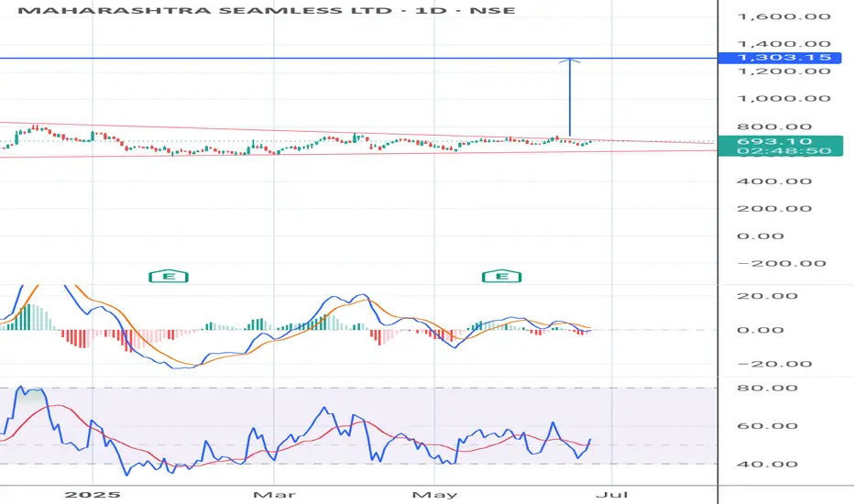The height and width of the screenshot is (504, 854).
Task: Click the Jul time axis label
Action: click(611, 495)
